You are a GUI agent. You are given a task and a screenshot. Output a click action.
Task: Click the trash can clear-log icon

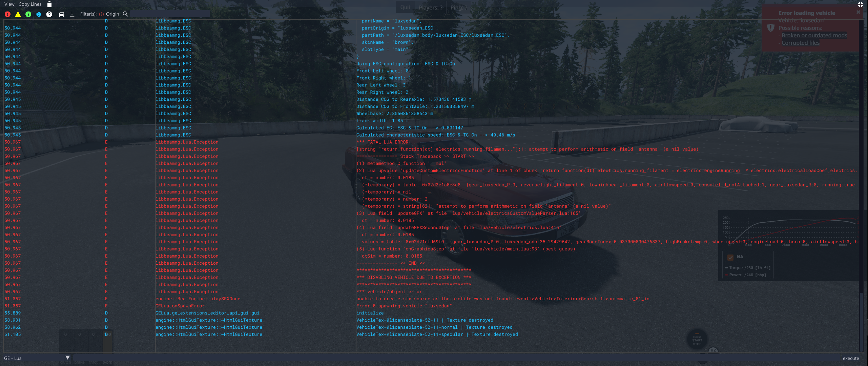coord(49,4)
